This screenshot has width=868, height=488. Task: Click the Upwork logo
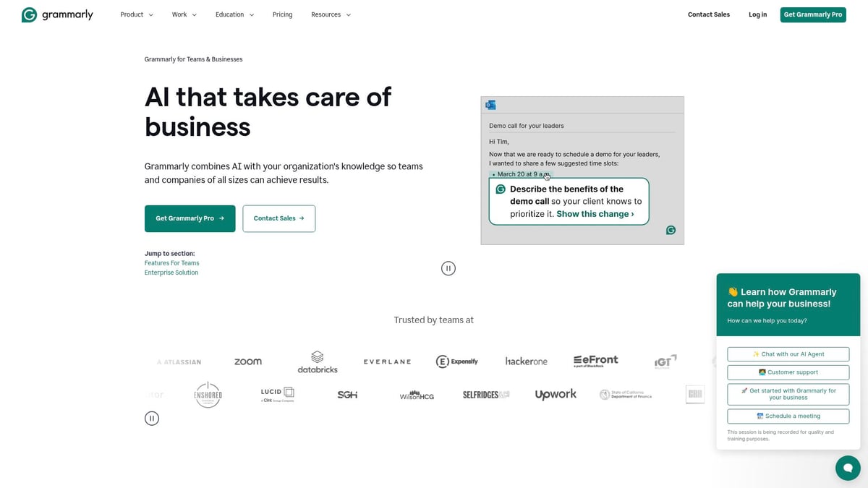(556, 394)
